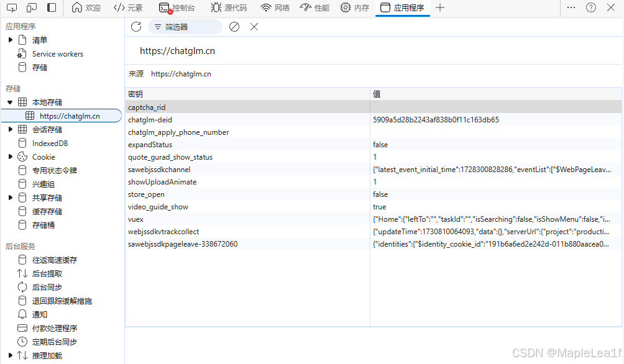Image resolution: width=624 pixels, height=364 pixels.
Task: Switch to the 元素 tab
Action: pos(128,7)
